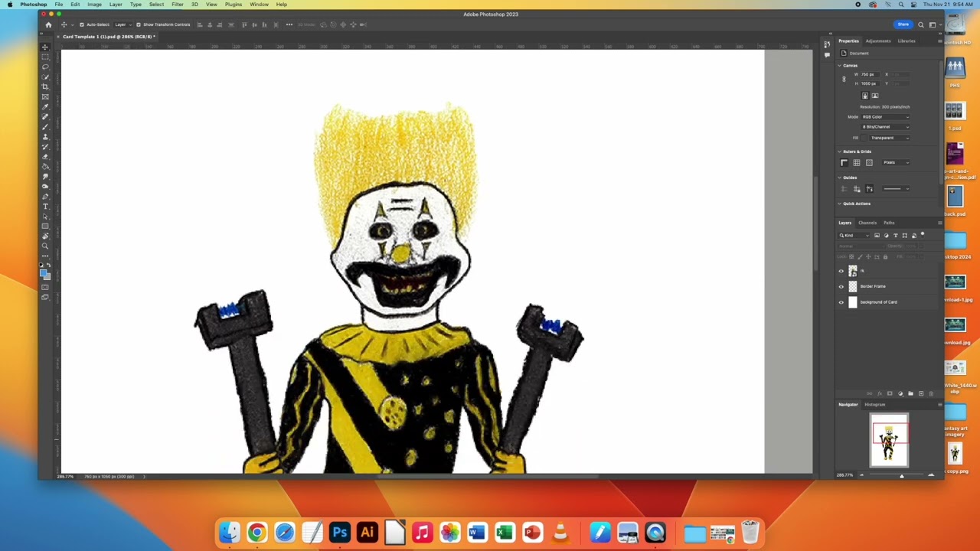Select the Zoom tool in the toolbar
The width and height of the screenshot is (980, 551).
click(45, 246)
